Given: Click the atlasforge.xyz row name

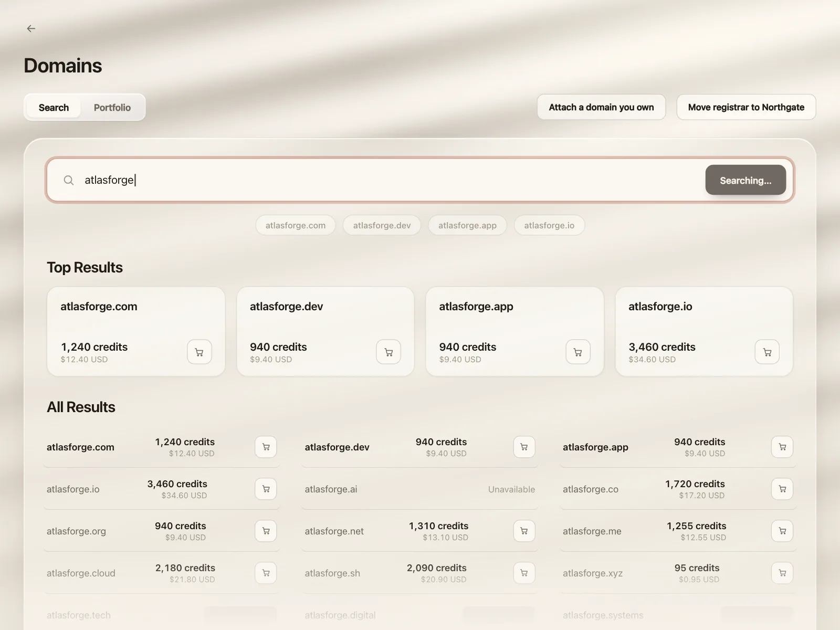Looking at the screenshot, I should pyautogui.click(x=593, y=573).
